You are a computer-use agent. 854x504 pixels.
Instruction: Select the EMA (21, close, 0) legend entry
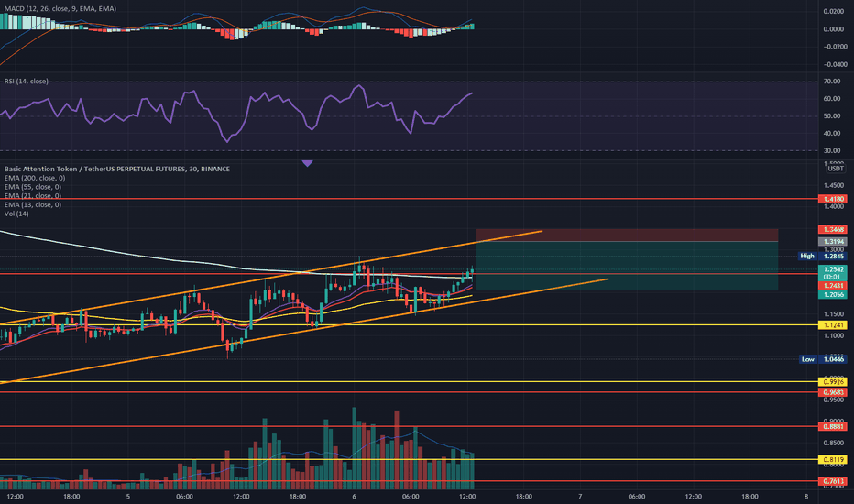click(33, 195)
